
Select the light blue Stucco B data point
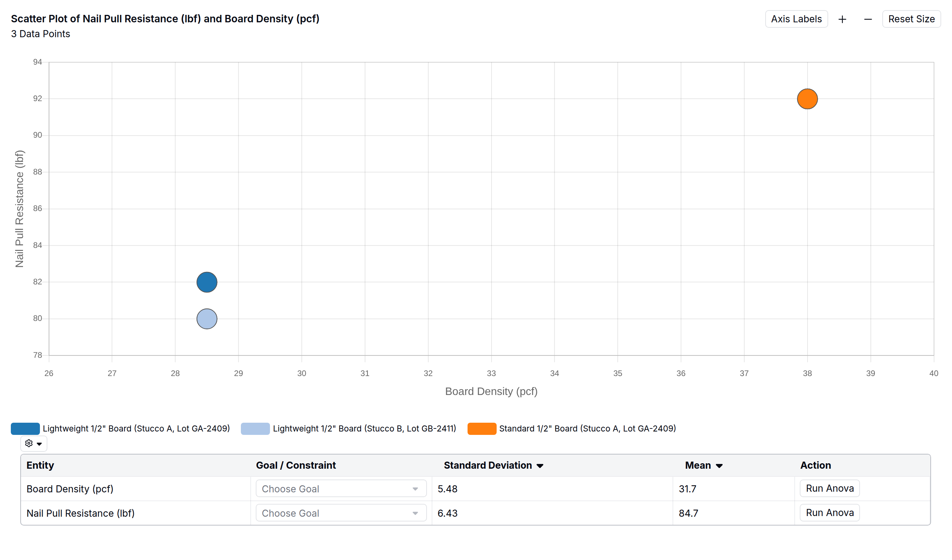(207, 319)
